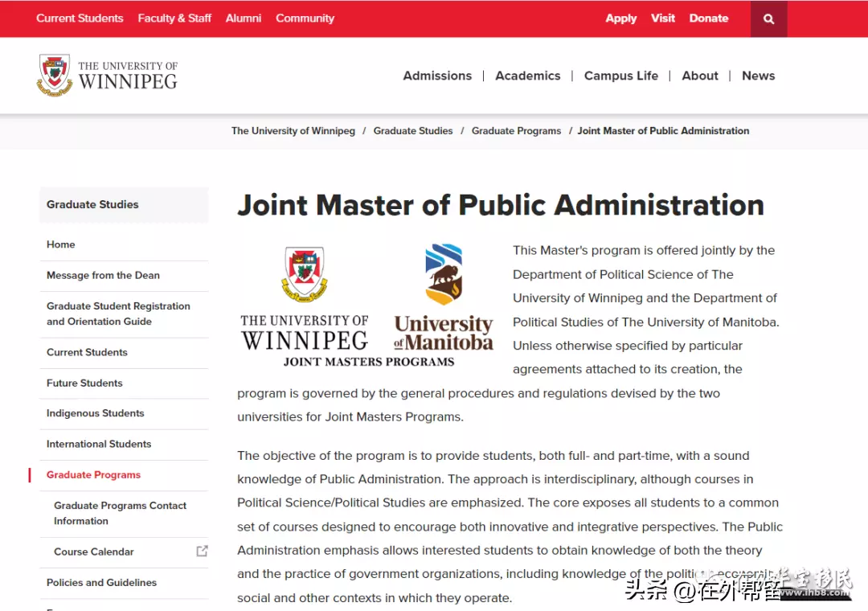The width and height of the screenshot is (868, 611).
Task: Open Current Students in top red bar
Action: [80, 18]
